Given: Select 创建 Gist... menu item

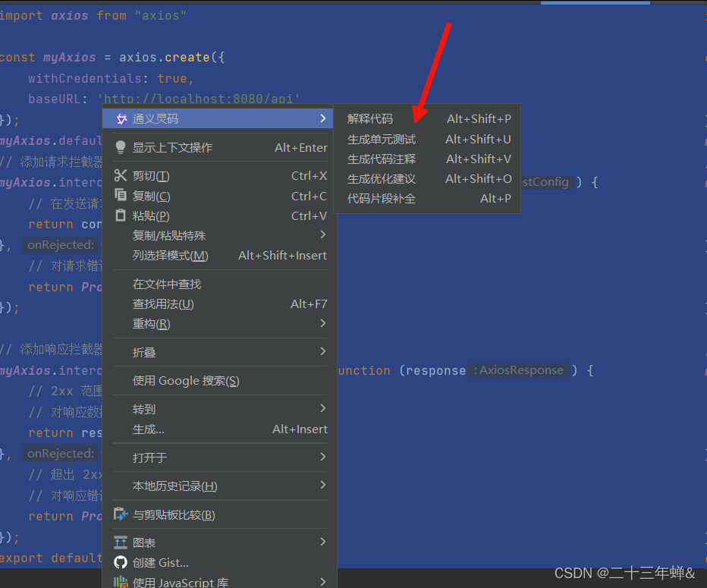Looking at the screenshot, I should 218,563.
